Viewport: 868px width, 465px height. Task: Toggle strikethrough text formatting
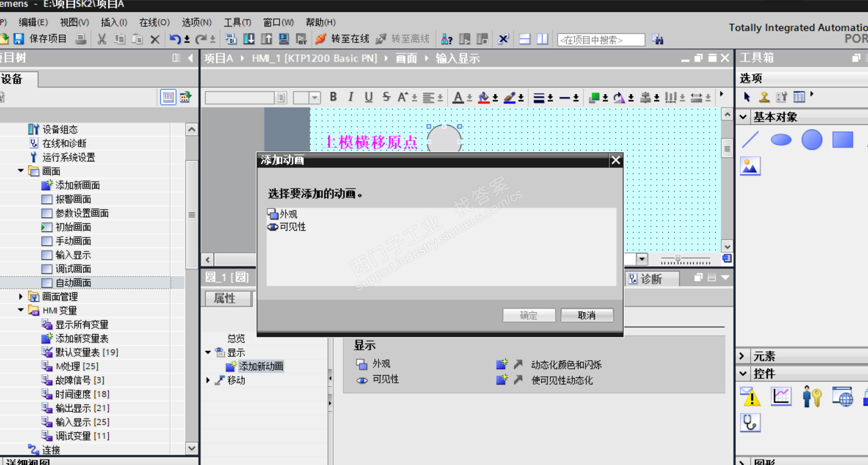tap(386, 97)
